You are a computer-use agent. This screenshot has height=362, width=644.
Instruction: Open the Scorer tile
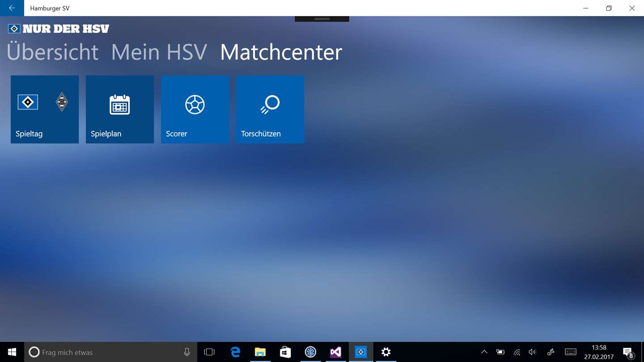pos(195,109)
